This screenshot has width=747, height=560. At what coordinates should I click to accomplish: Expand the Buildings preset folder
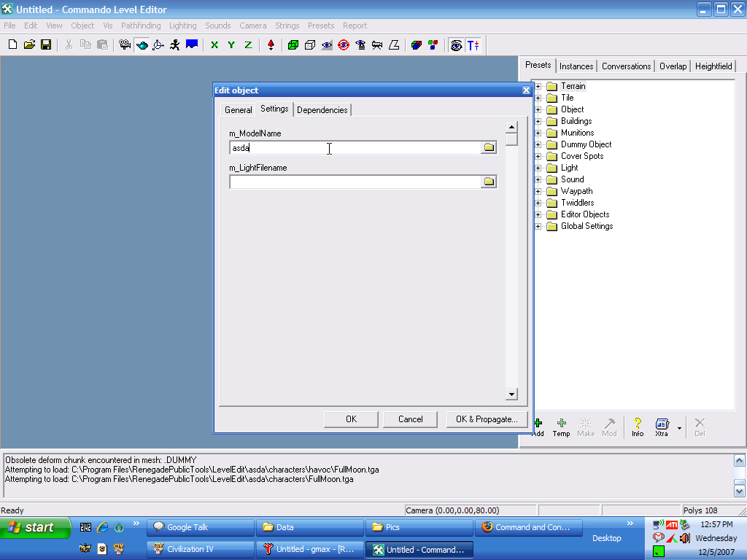tap(538, 121)
